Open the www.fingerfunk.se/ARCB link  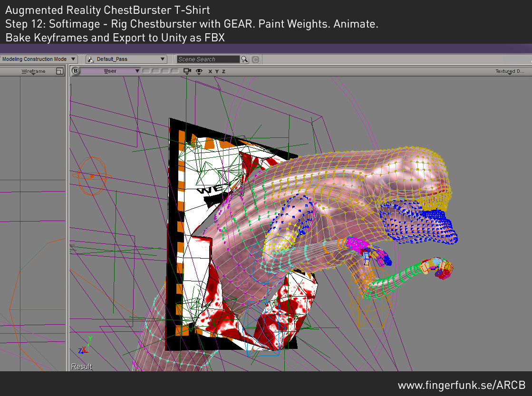(x=462, y=385)
